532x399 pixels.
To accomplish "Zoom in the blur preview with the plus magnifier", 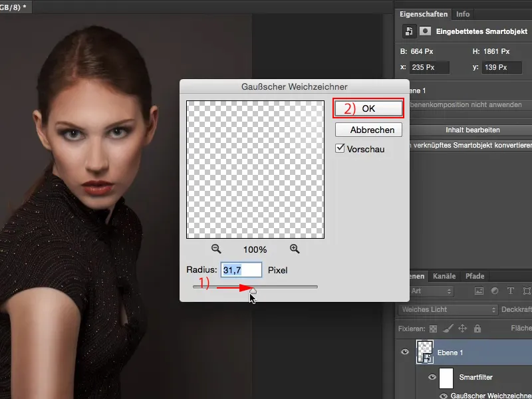I will (295, 249).
